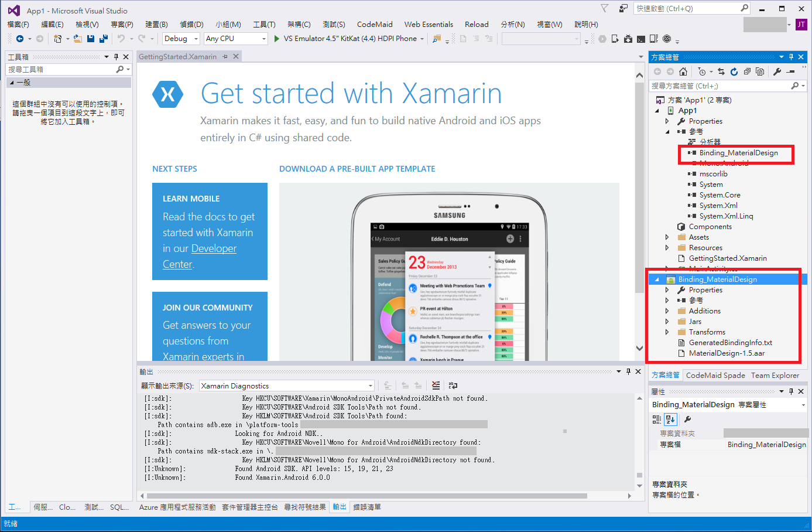Select MaterialDesign-1.5.aar file

(x=727, y=353)
